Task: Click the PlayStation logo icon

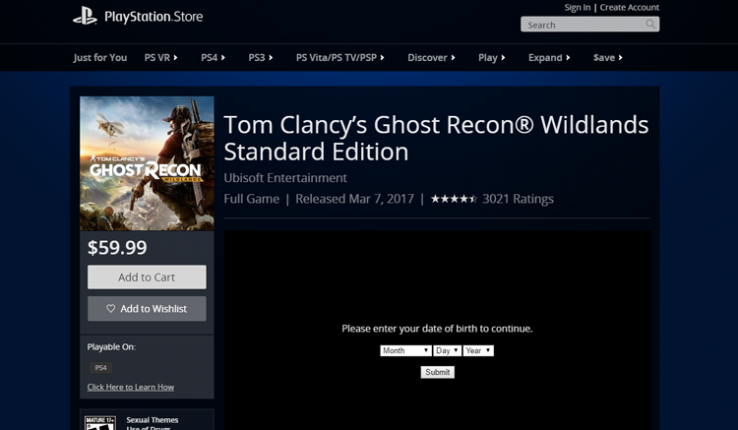Action: coord(85,16)
